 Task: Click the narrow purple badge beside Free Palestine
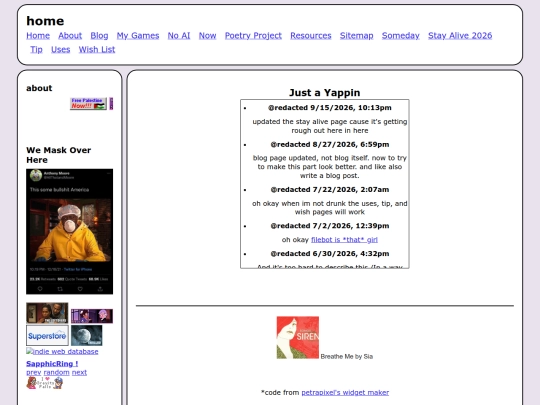111,104
